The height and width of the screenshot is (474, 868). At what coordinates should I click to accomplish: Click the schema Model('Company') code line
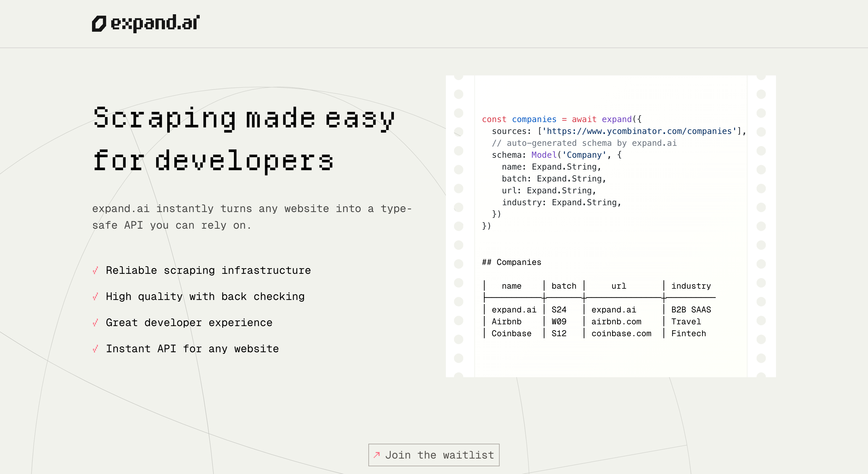[557, 155]
